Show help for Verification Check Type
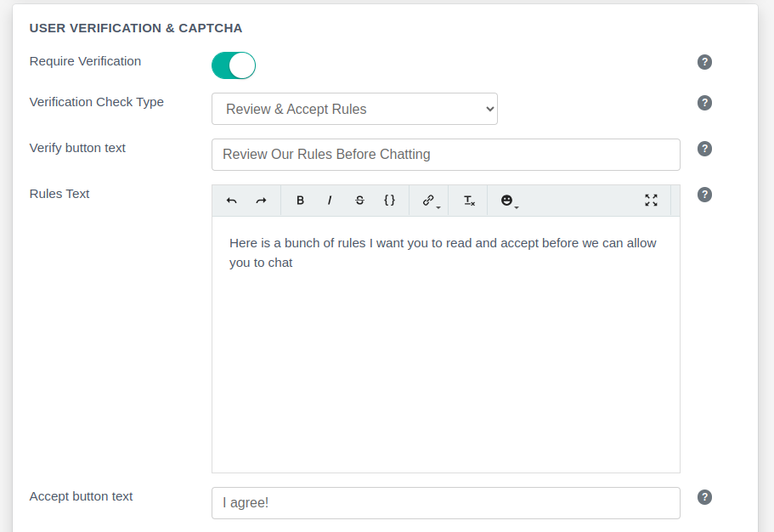774x532 pixels. click(x=704, y=103)
